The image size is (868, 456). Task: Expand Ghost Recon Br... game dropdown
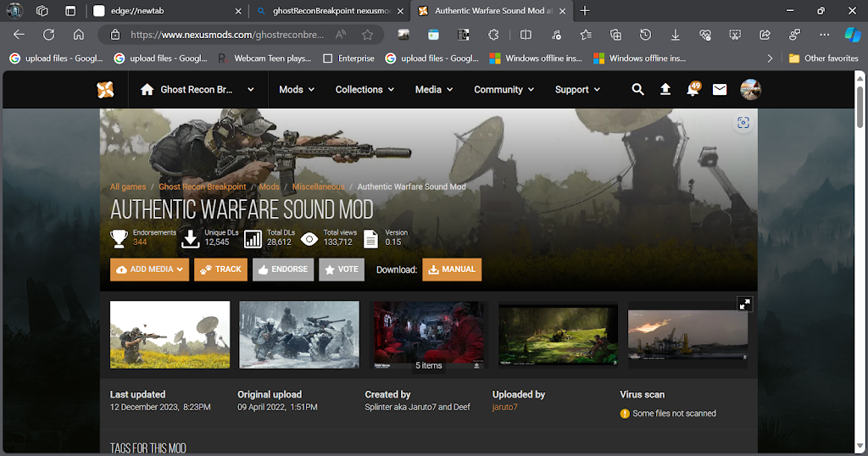[251, 90]
